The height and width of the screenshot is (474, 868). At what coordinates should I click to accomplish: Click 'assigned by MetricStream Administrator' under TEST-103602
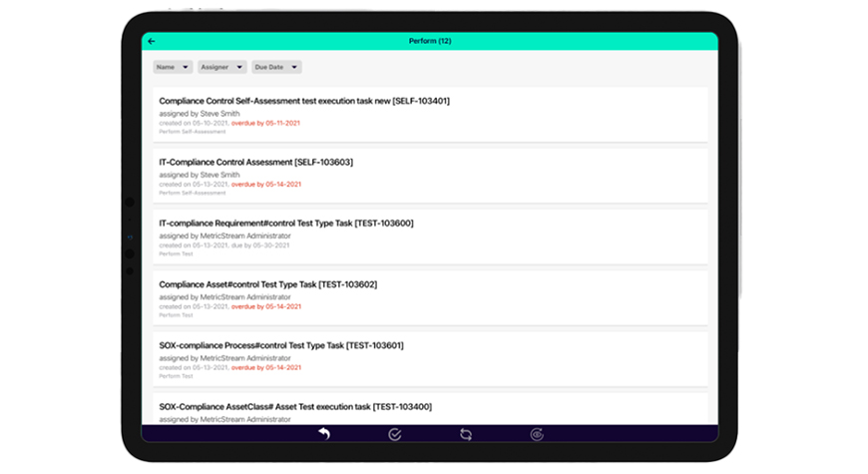(224, 297)
